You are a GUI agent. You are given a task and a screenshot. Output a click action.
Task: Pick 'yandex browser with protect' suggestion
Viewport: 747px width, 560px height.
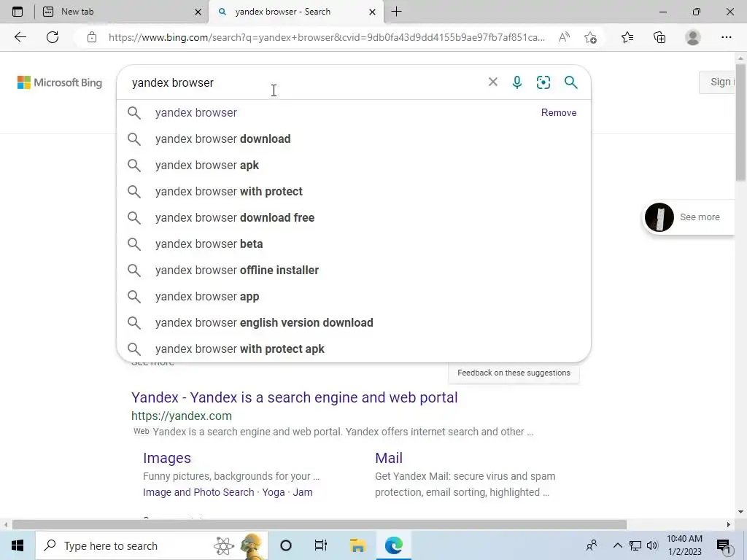(x=354, y=192)
